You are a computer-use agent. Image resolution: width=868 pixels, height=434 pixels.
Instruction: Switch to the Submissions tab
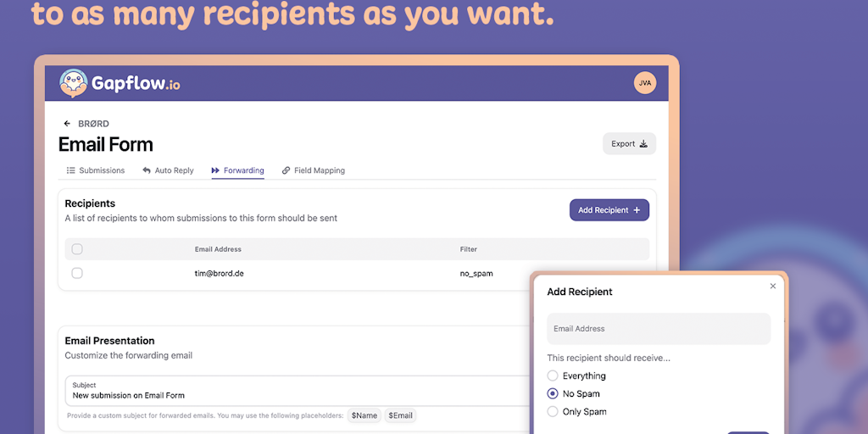[102, 170]
